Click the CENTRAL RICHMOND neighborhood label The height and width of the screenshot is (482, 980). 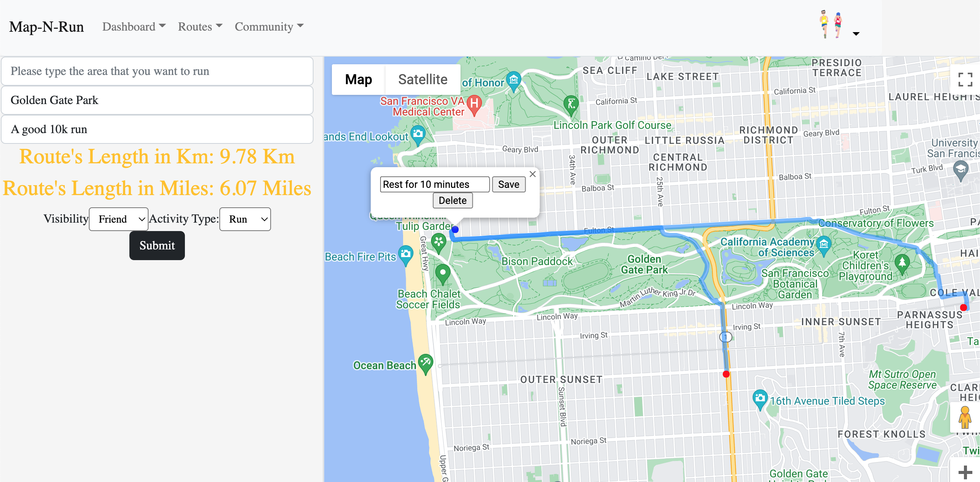coord(678,162)
